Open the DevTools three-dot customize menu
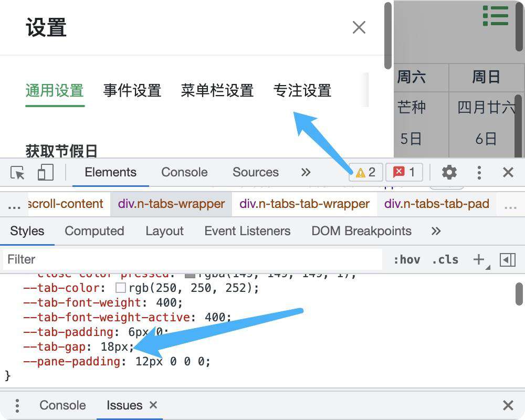 point(479,173)
